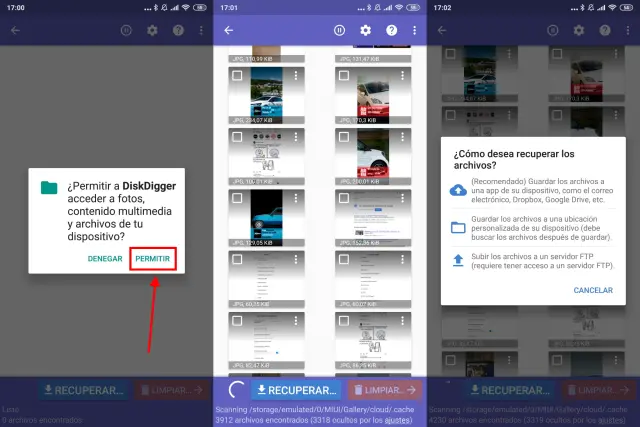
Task: Check the box on the 129,05 KiB photo
Action: click(236, 199)
